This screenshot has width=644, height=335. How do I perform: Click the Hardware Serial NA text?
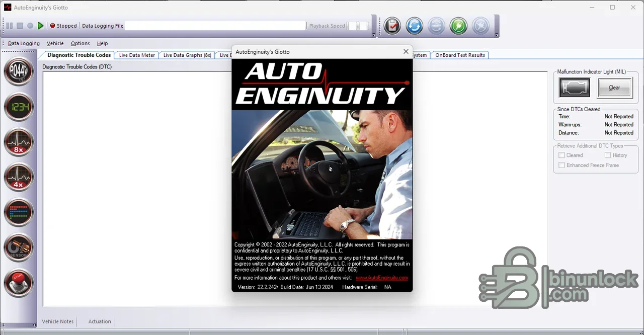point(366,287)
